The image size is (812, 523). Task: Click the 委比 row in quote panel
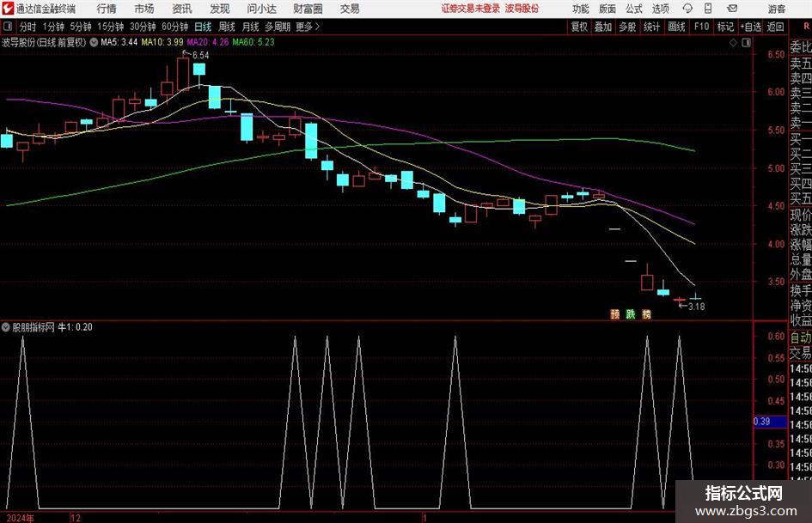point(801,47)
